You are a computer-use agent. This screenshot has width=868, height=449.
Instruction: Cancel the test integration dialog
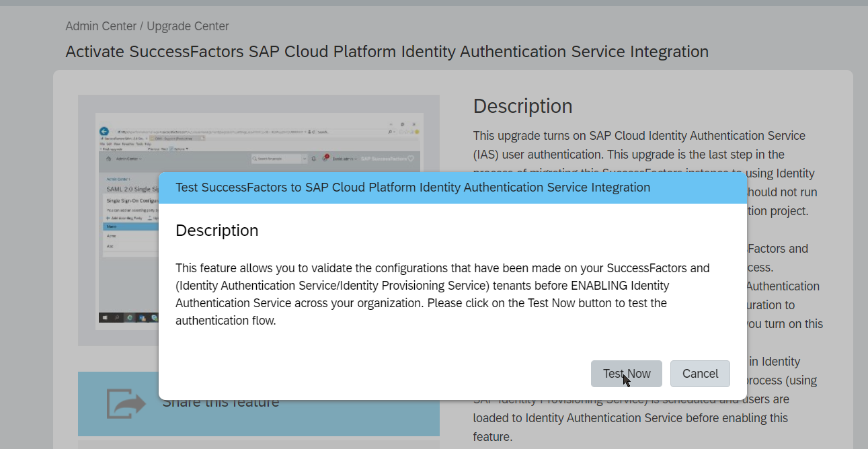700,374
